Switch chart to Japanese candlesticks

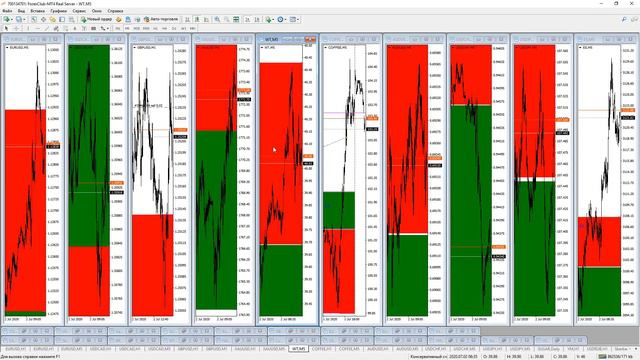coord(197,19)
